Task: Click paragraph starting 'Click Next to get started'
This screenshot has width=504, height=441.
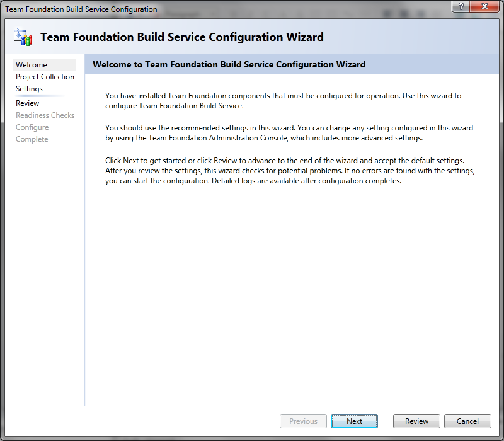Action: coord(290,171)
